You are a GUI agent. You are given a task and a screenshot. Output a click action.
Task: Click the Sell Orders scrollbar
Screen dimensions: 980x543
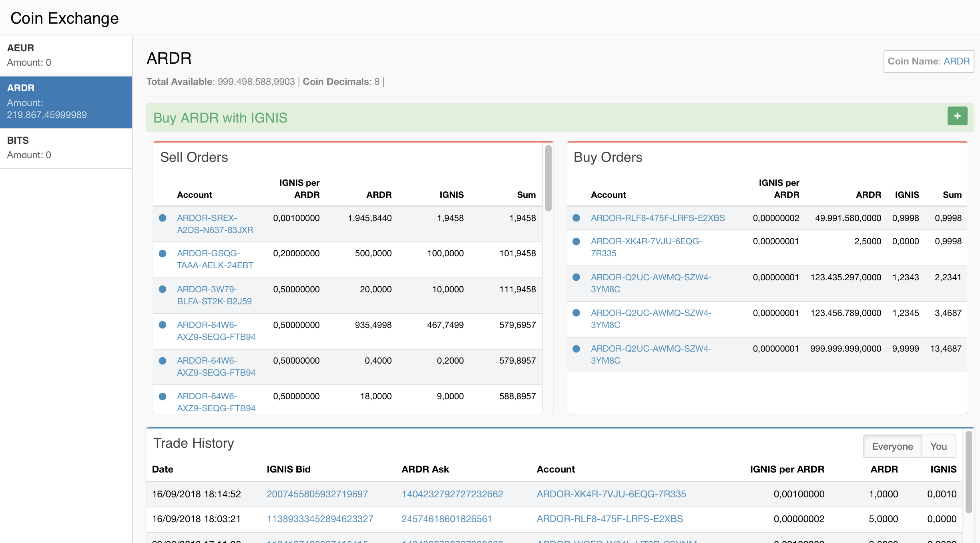548,178
